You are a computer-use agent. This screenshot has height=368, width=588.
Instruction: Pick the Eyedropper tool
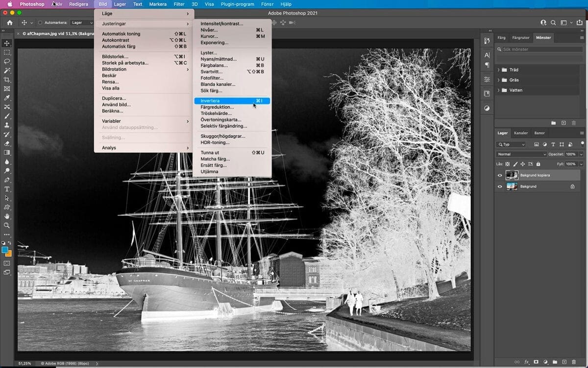coord(7,98)
